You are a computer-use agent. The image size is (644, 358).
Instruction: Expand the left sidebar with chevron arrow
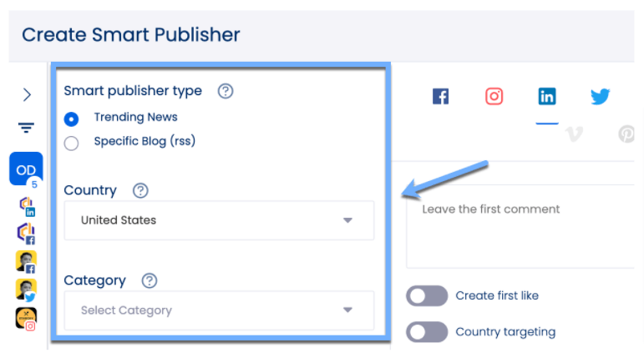tap(27, 94)
